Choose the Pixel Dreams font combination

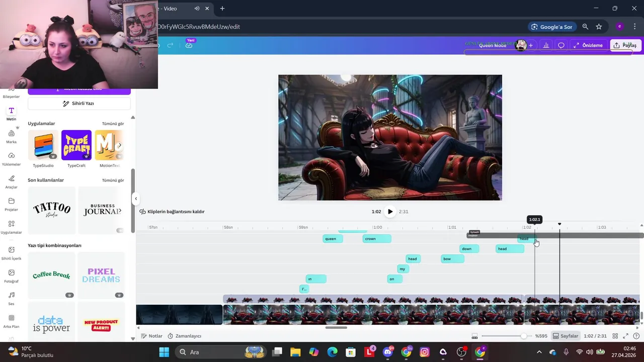[102, 275]
